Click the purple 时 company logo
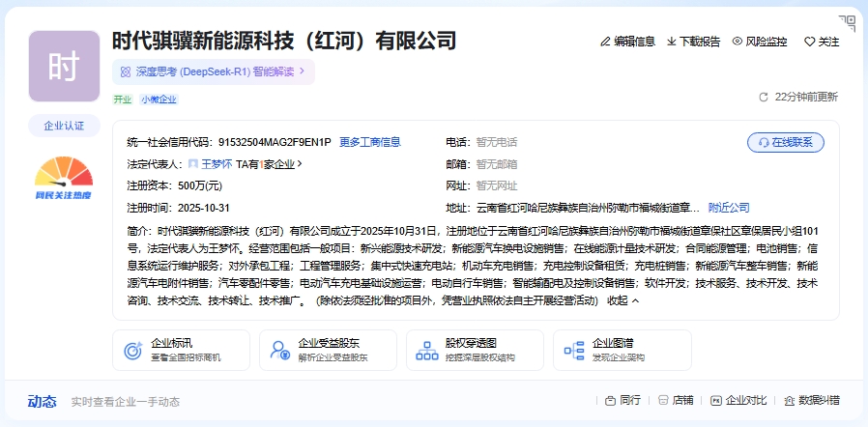The width and height of the screenshot is (868, 427). coord(64,66)
